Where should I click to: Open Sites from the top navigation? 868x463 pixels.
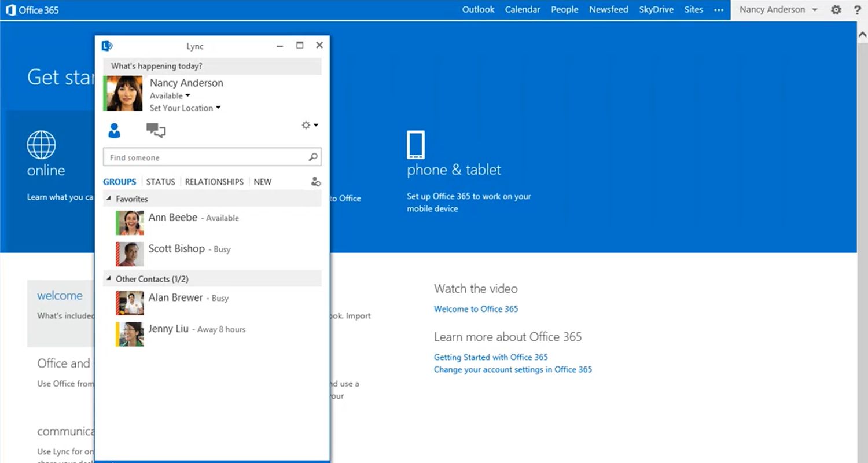tap(693, 9)
